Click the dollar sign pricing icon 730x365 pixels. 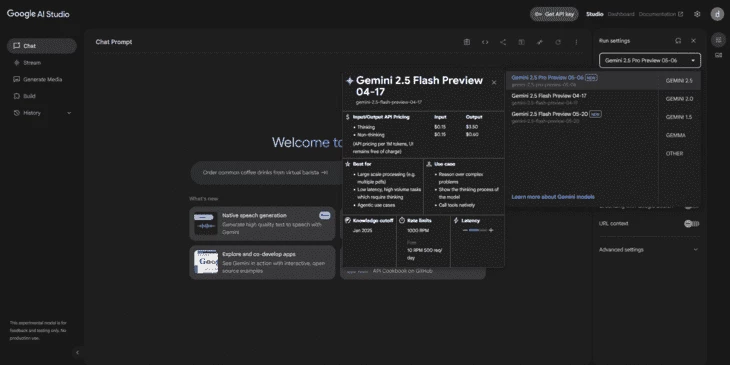(347, 117)
